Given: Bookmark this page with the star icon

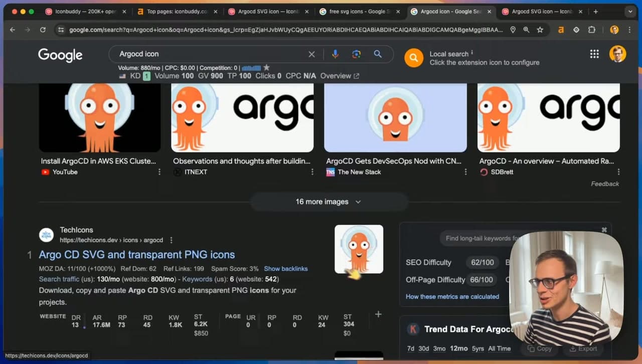Looking at the screenshot, I should 540,30.
